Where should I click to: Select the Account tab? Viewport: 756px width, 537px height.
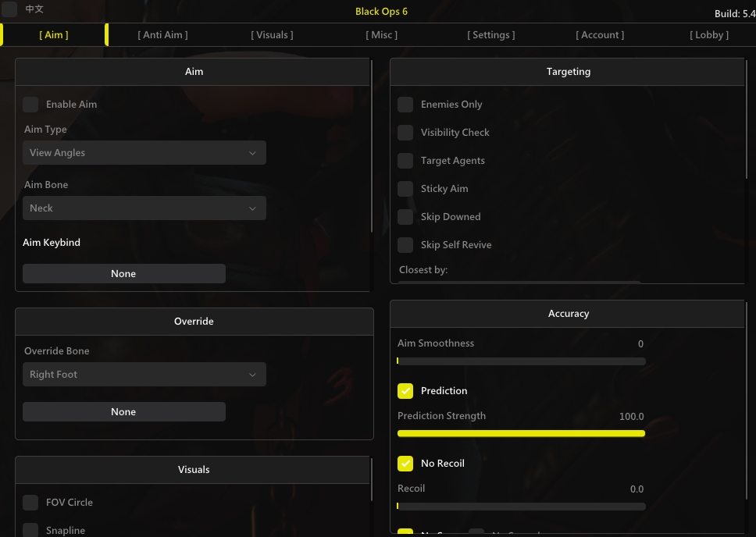click(600, 34)
